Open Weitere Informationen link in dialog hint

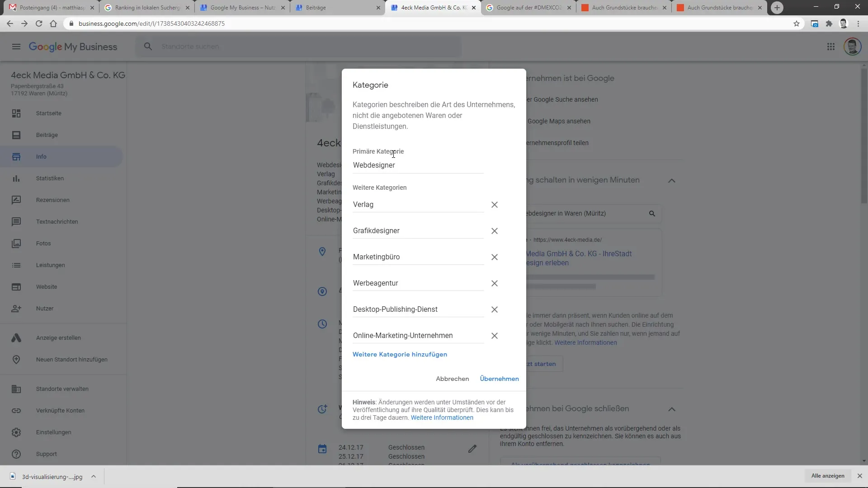click(x=442, y=418)
